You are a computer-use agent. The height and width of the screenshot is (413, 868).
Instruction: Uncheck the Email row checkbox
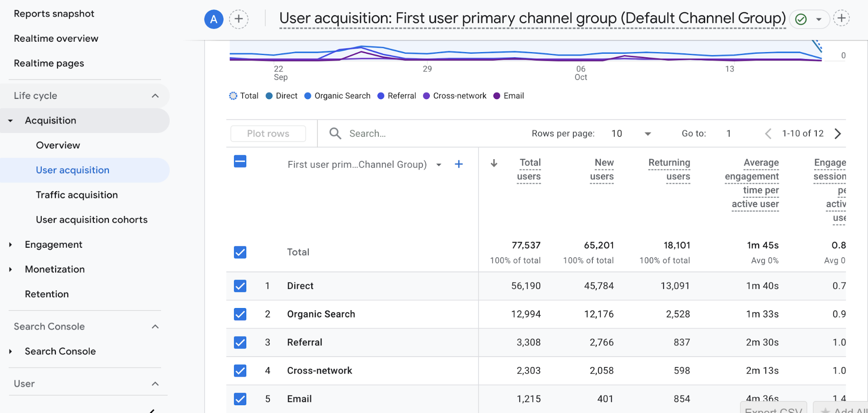(x=240, y=399)
